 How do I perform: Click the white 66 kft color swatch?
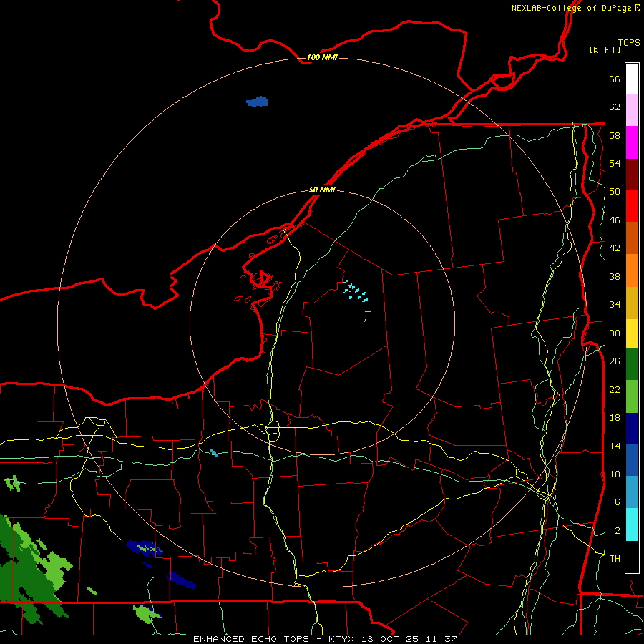coord(632,79)
